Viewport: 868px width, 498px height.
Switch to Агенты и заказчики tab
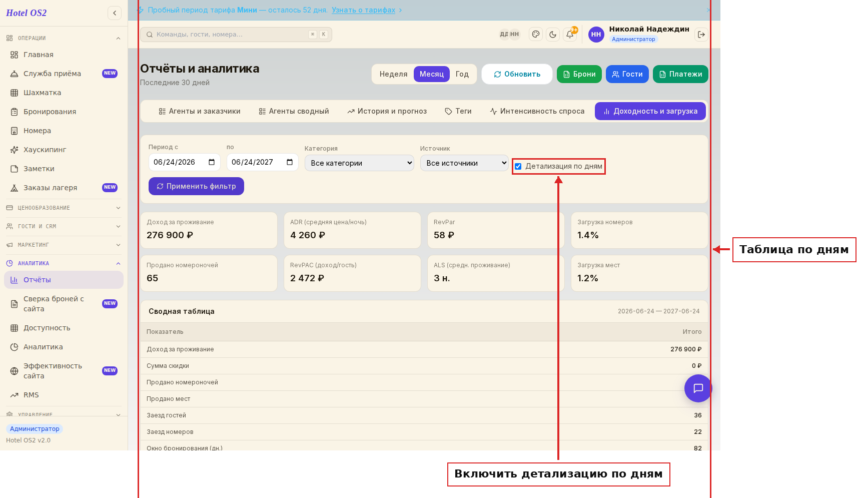(200, 111)
